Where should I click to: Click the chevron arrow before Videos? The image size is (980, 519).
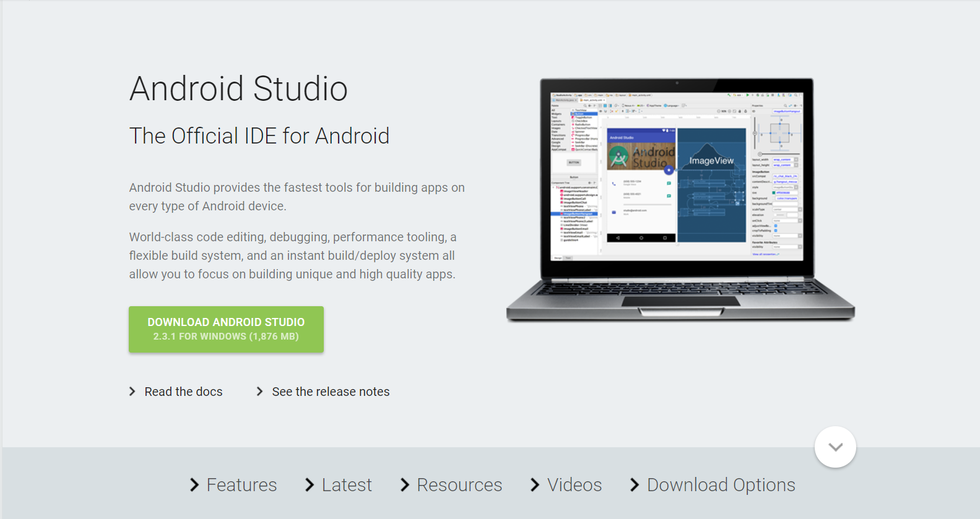[x=535, y=485]
